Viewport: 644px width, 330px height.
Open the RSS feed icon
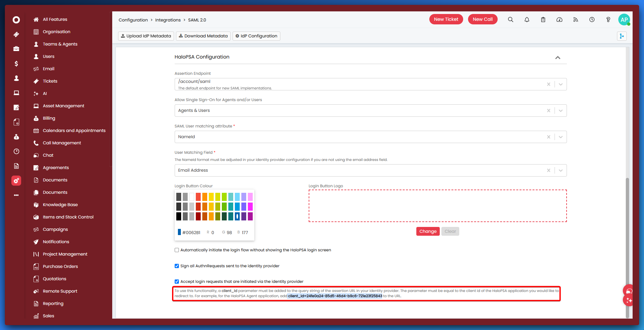point(576,20)
